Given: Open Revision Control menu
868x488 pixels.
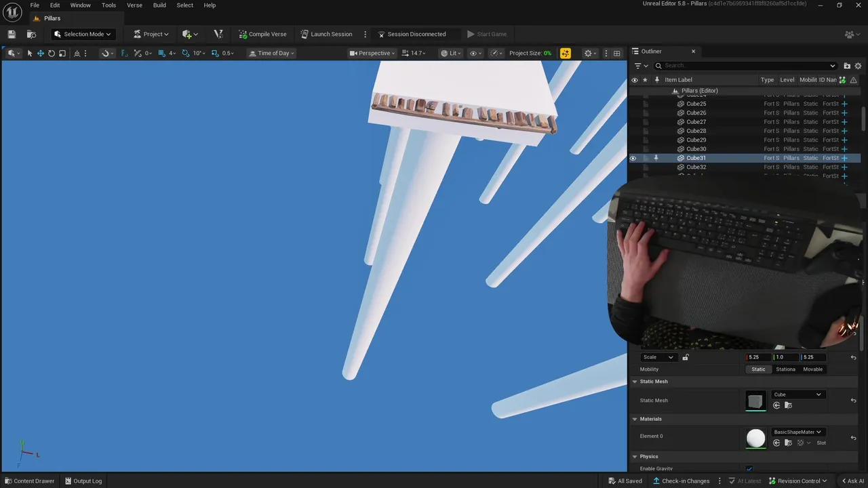Looking at the screenshot, I should (798, 481).
